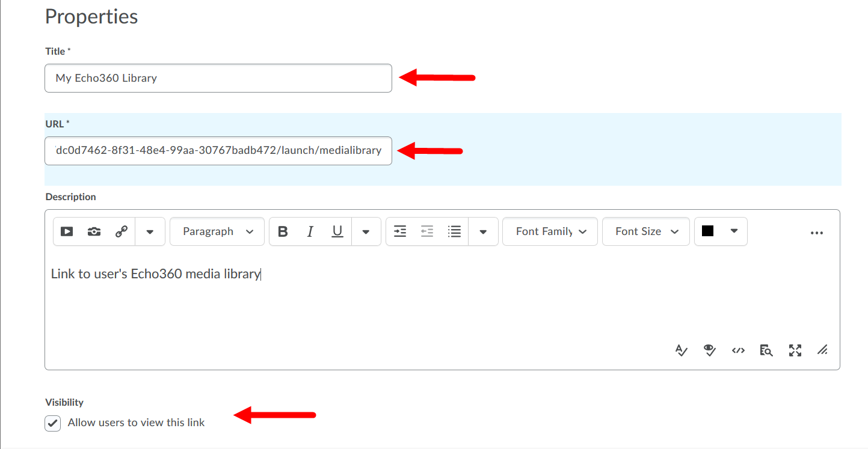The image size is (868, 449).
Task: Uncheck Allow users to view this link
Action: coord(53,423)
